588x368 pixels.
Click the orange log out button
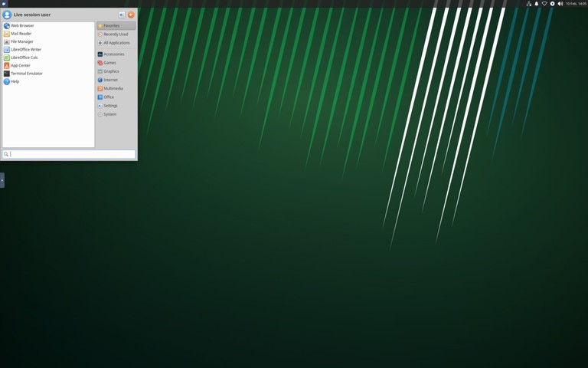pyautogui.click(x=131, y=15)
